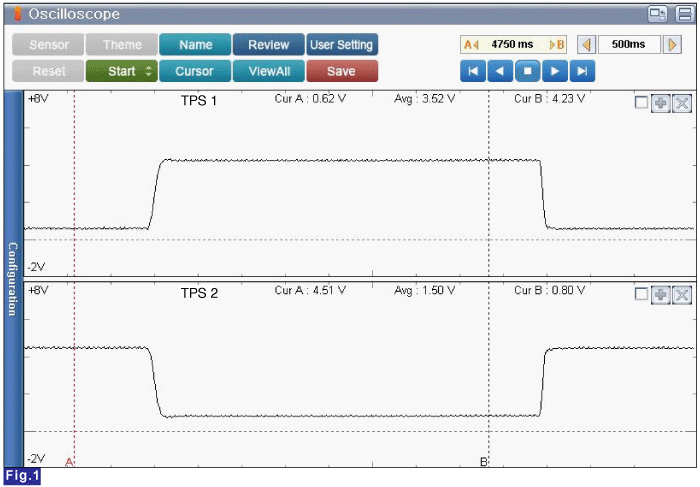Screen dimensions: 700x487
Task: Click the oscilloscope display mode icon
Action: (x=658, y=14)
